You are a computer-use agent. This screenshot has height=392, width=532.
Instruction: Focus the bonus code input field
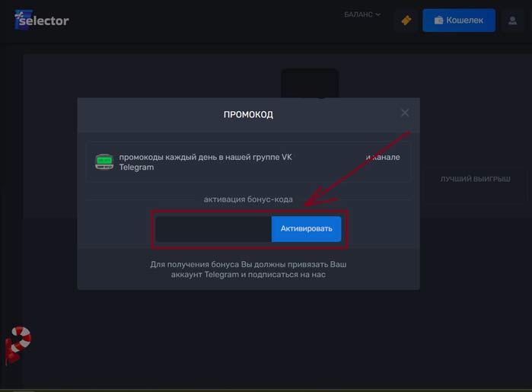click(213, 228)
